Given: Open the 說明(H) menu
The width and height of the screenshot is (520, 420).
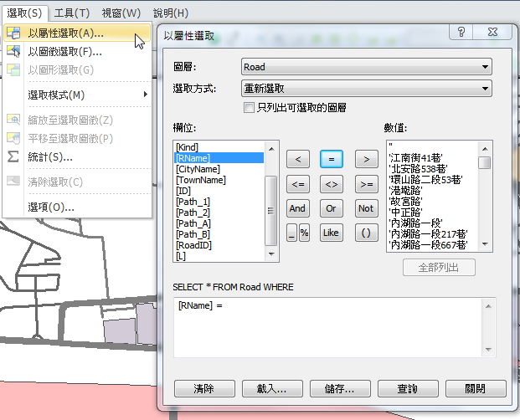Looking at the screenshot, I should click(x=171, y=13).
